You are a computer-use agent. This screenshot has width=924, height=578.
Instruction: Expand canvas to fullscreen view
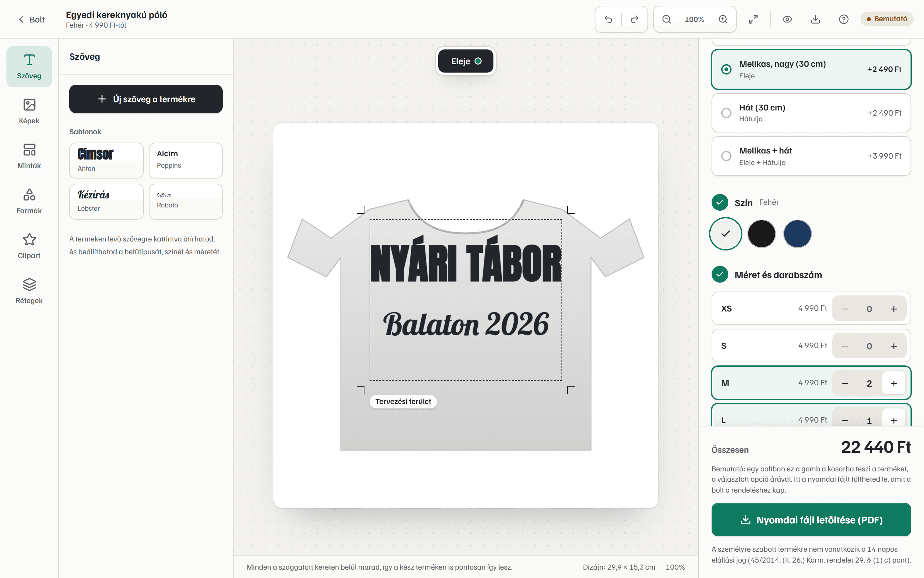753,19
